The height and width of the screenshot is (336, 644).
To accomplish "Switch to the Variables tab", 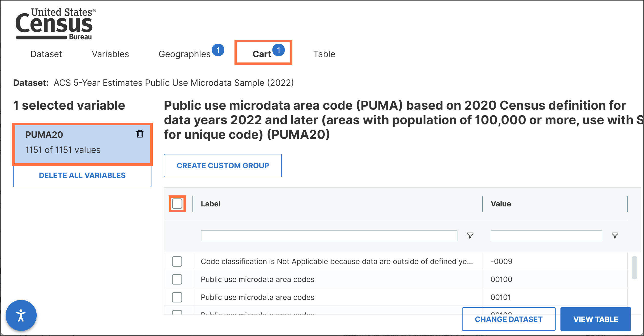I will (x=110, y=54).
